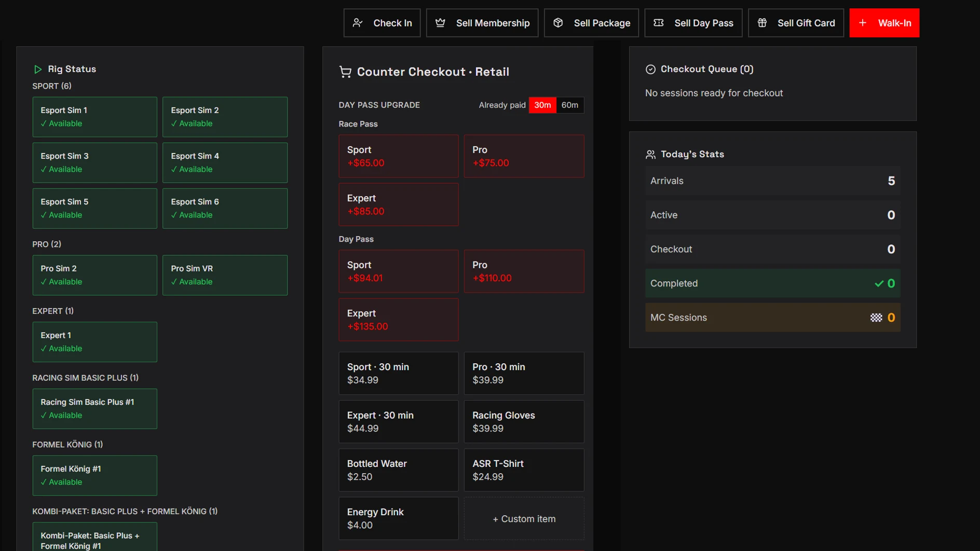The height and width of the screenshot is (551, 980).
Task: Open Sell Package
Action: (591, 23)
